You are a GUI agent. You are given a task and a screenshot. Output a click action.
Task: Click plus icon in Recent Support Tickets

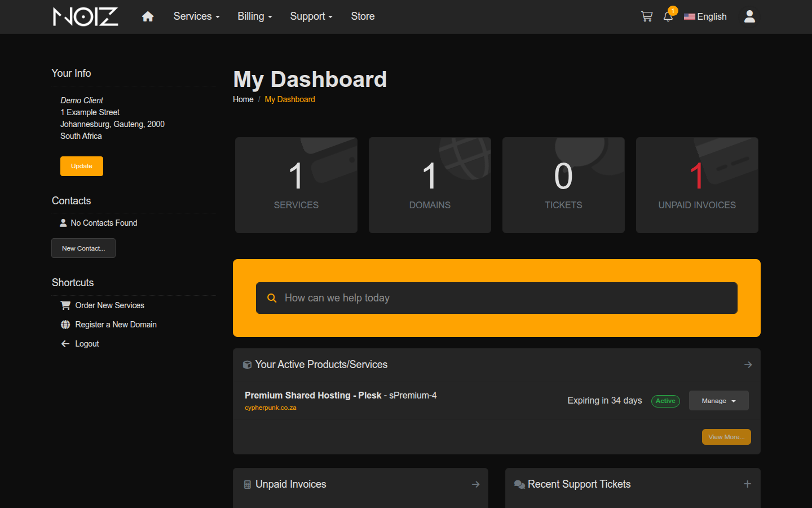[748, 484]
